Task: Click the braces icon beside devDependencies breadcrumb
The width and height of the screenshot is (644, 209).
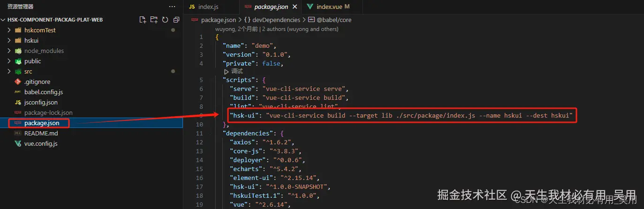Action: pos(247,20)
